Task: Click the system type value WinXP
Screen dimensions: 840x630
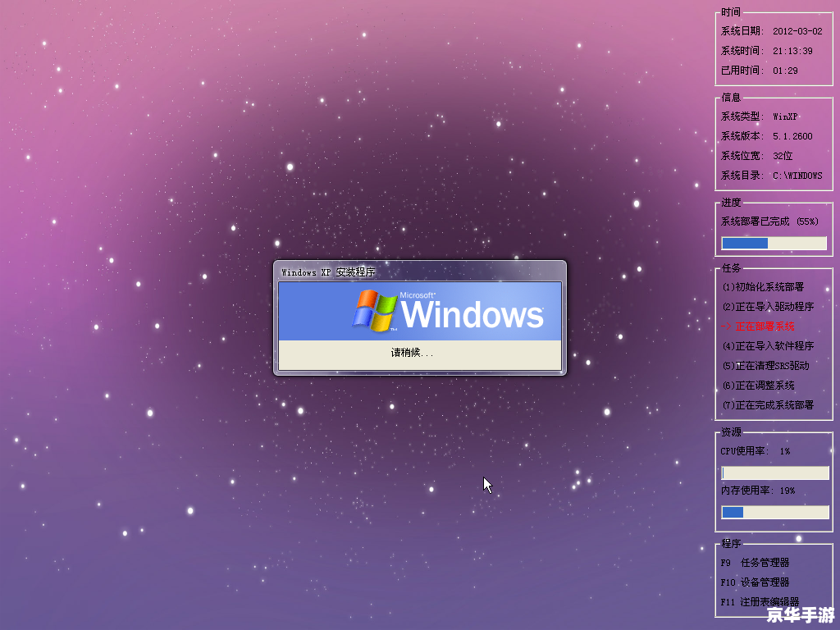Action: pyautogui.click(x=785, y=116)
